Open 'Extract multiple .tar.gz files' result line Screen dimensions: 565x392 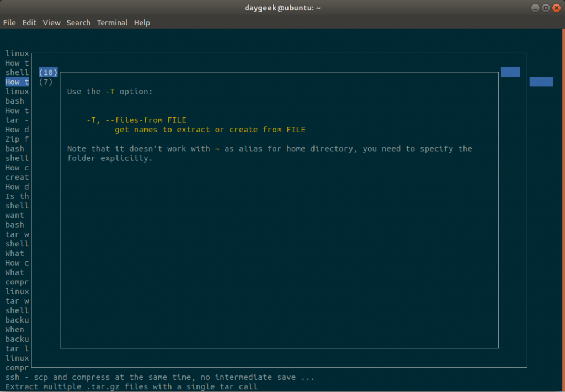132,386
